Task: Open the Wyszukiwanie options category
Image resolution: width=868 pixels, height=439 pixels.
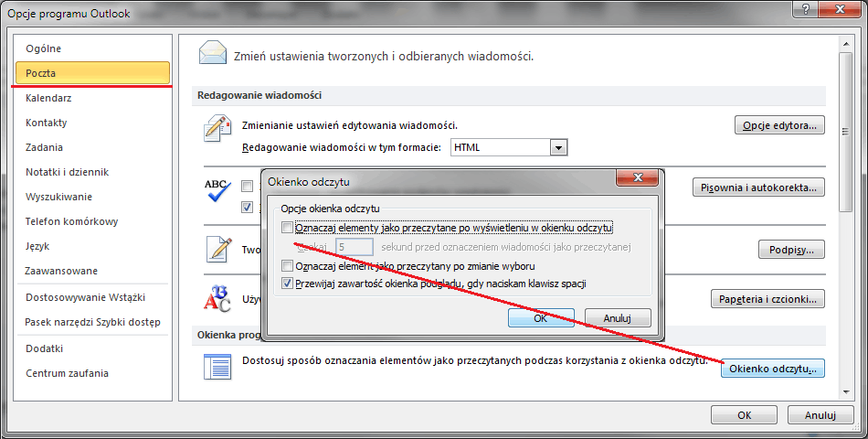Action: click(92, 197)
